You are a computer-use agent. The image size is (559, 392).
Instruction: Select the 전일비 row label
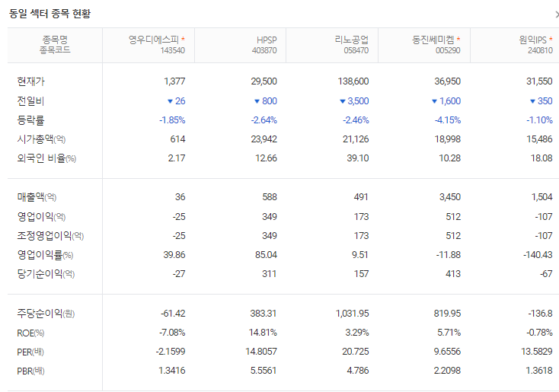pyautogui.click(x=30, y=101)
